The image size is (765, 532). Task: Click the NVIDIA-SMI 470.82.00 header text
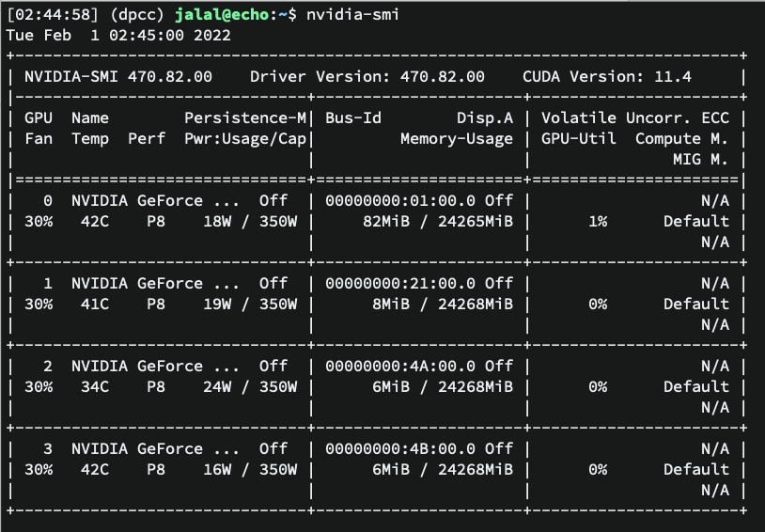118,76
